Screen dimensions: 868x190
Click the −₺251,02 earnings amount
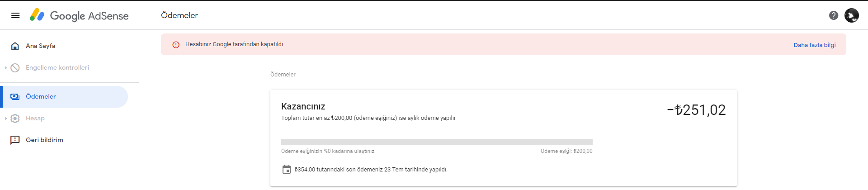pyautogui.click(x=696, y=110)
